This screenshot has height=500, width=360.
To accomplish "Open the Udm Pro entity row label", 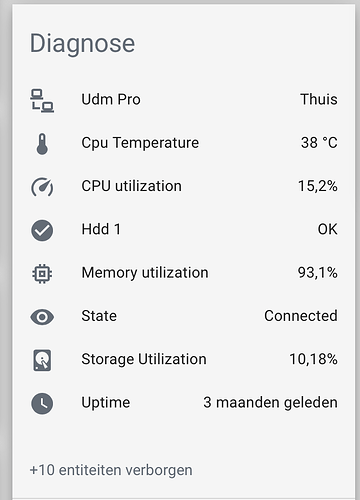I will click(x=111, y=99).
